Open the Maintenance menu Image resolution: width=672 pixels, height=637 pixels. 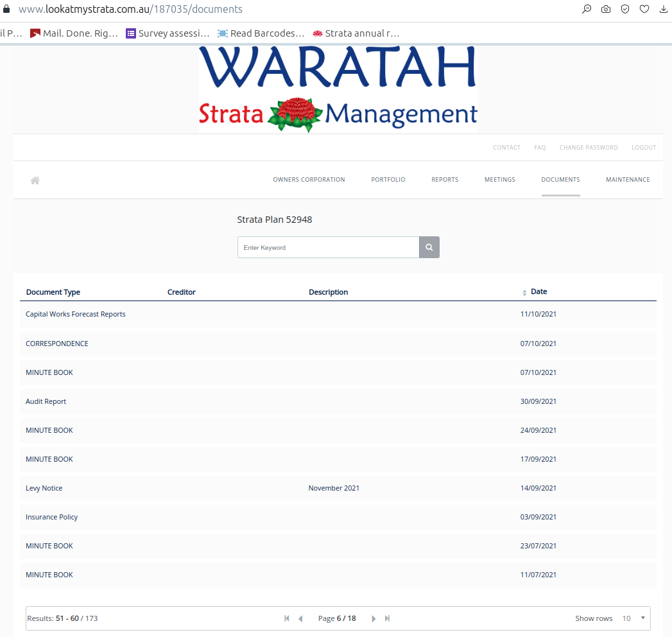628,180
